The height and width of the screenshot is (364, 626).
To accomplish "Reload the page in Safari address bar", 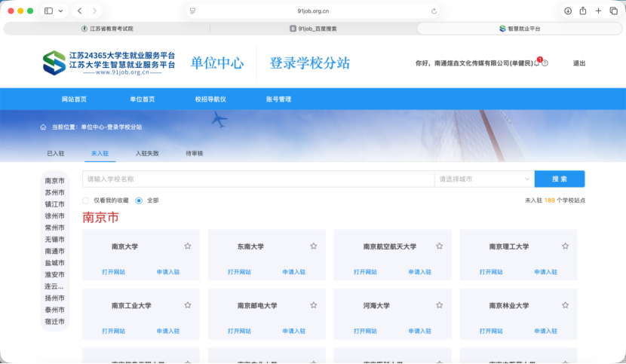I will [434, 11].
